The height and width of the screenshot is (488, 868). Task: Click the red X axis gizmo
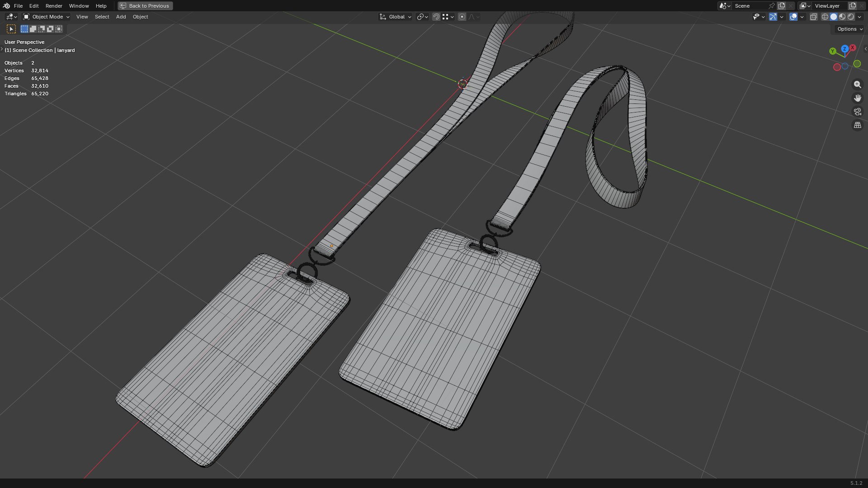click(x=853, y=47)
